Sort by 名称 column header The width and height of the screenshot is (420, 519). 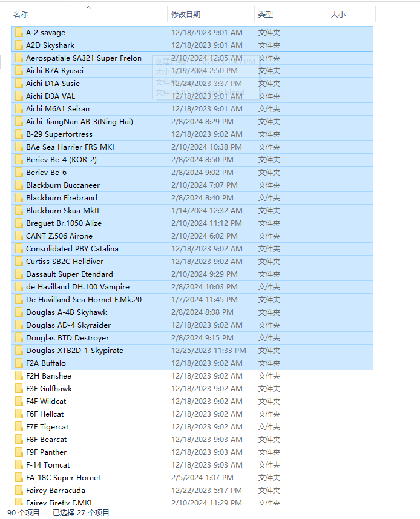(x=21, y=15)
